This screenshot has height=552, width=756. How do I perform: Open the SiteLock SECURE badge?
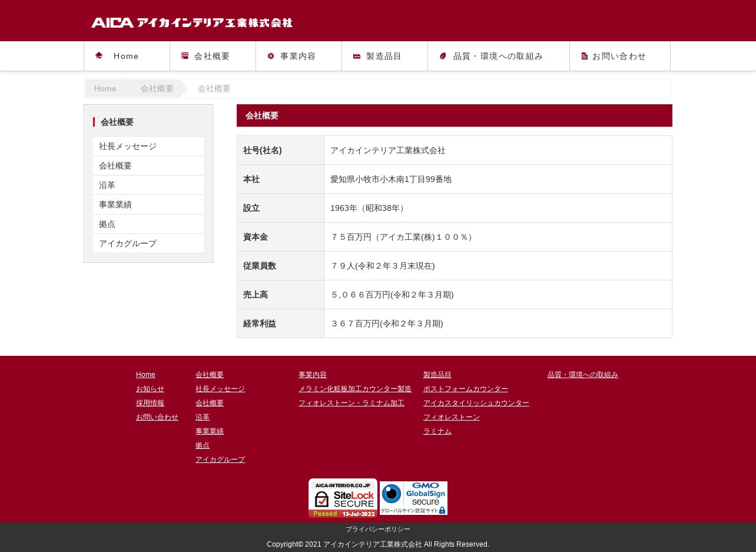343,498
